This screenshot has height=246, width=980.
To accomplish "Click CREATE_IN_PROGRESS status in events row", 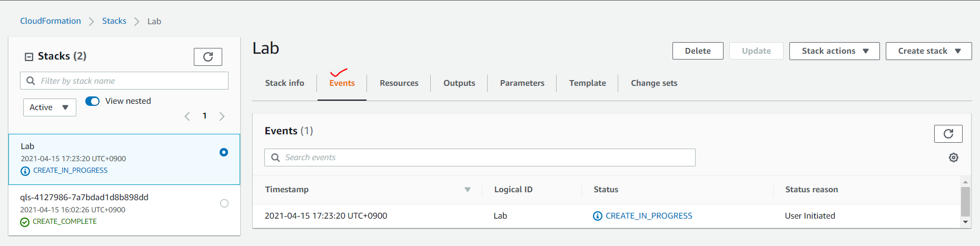I will [x=649, y=216].
